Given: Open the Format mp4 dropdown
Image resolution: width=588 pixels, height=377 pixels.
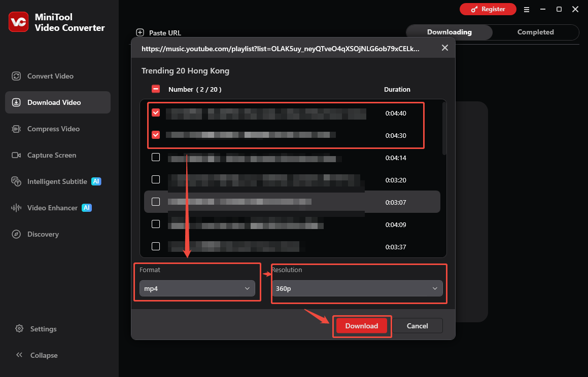Looking at the screenshot, I should (x=197, y=288).
